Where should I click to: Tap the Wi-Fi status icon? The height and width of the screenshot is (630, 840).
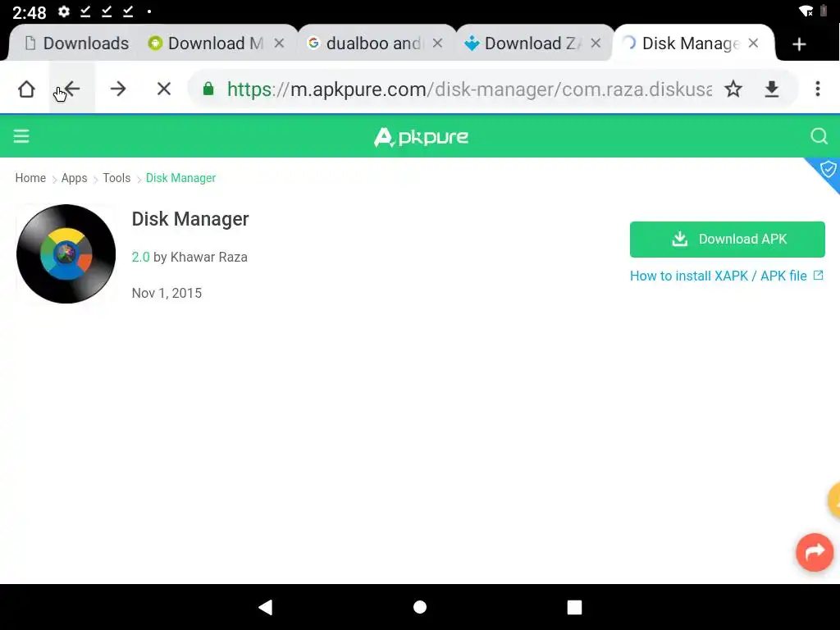click(806, 11)
